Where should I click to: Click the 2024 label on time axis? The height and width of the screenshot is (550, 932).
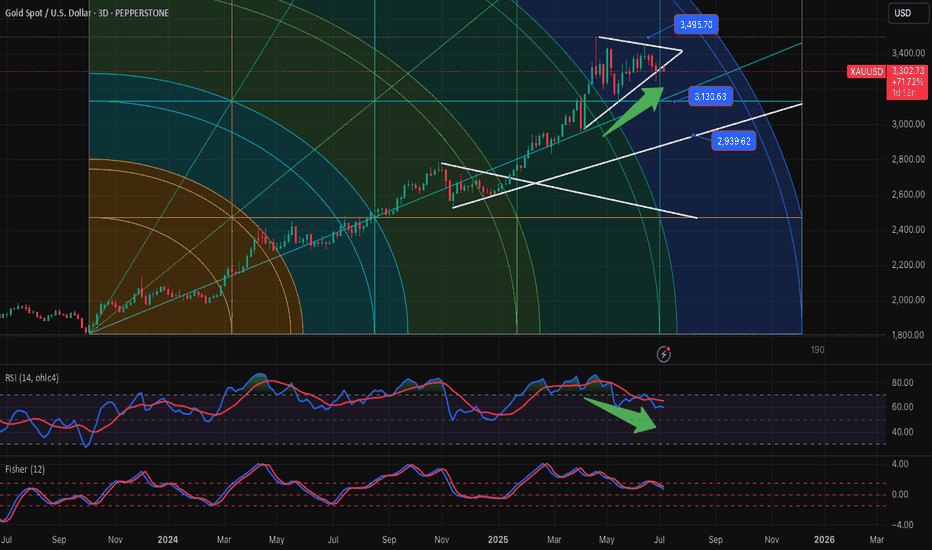click(168, 539)
